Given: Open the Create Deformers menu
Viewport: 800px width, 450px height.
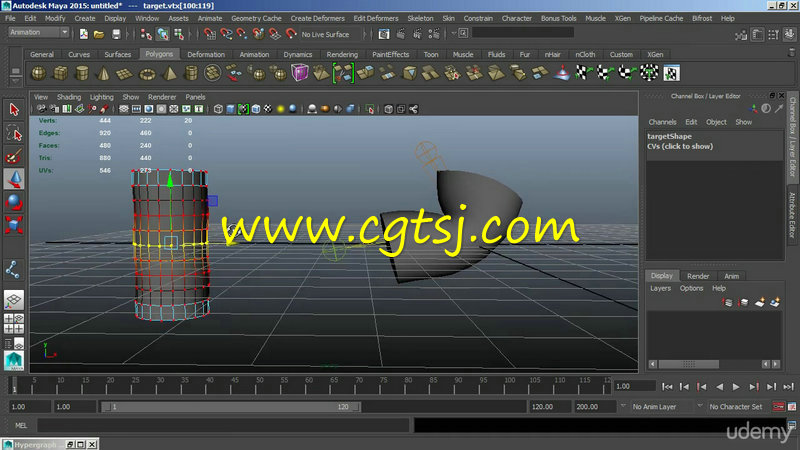Looking at the screenshot, I should pyautogui.click(x=317, y=18).
